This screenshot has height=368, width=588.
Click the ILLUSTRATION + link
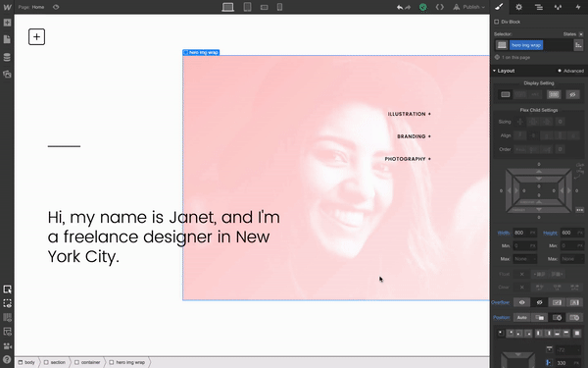point(409,114)
